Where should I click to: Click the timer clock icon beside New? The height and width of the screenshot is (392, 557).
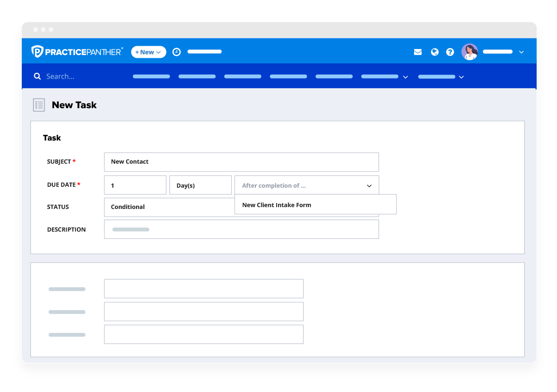(176, 52)
